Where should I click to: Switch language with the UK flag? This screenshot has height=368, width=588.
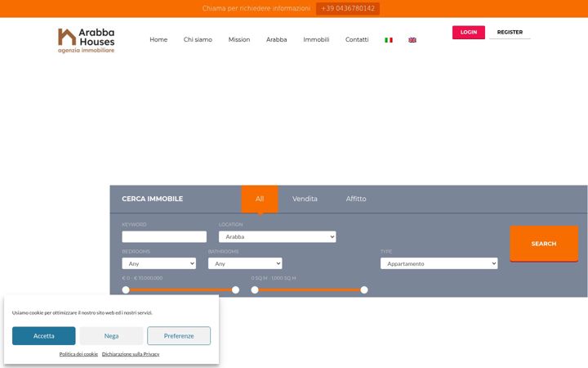[412, 40]
